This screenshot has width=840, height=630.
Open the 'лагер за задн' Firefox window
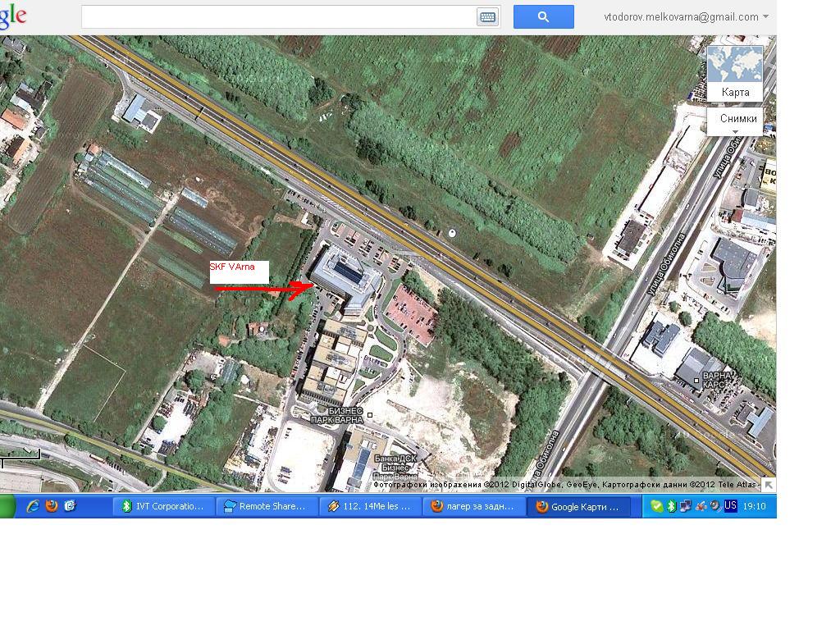click(x=473, y=506)
